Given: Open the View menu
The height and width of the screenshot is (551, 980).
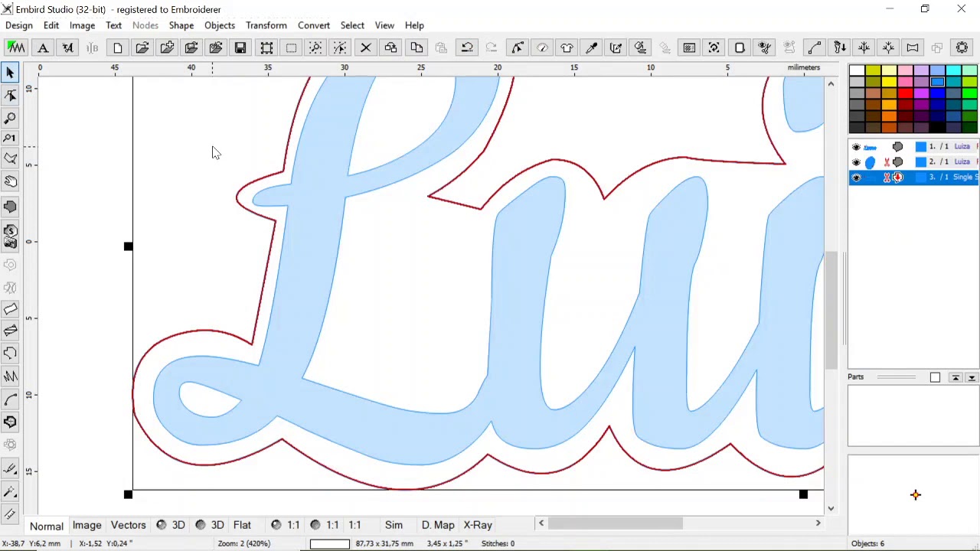Looking at the screenshot, I should tap(384, 25).
